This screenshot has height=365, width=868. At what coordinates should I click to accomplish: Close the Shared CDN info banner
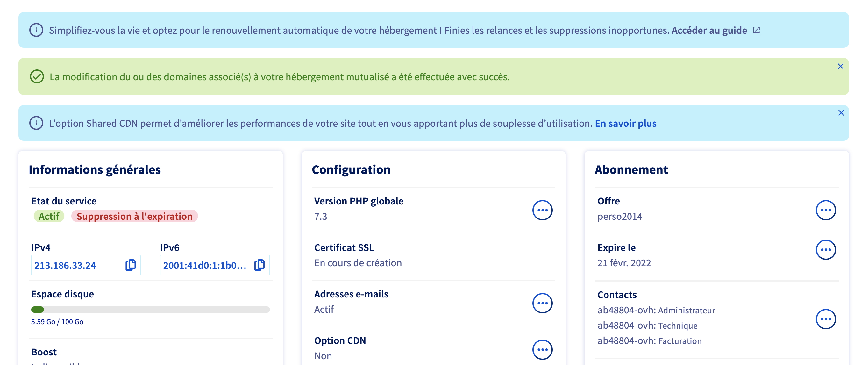tap(841, 113)
